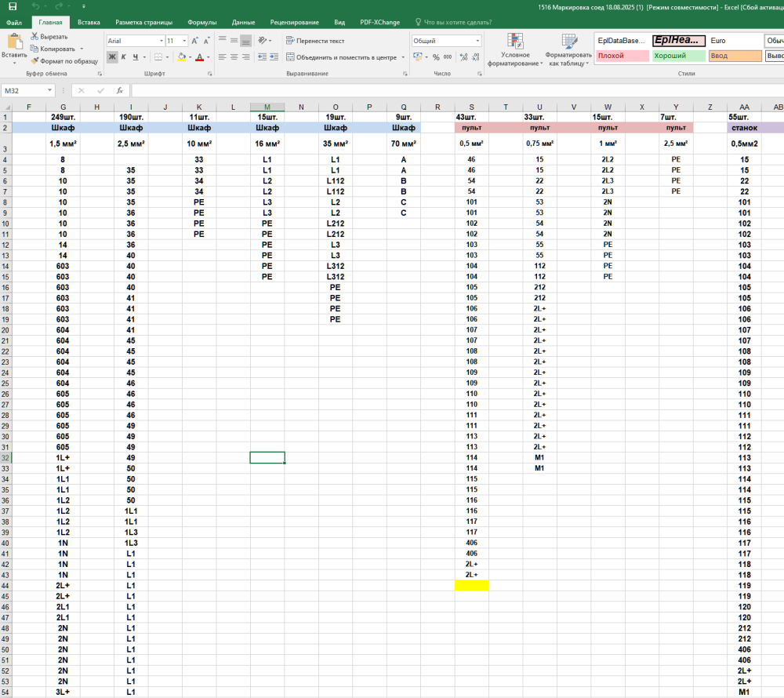Click the center horizontal alignment icon
This screenshot has width=784, height=698.
pyautogui.click(x=234, y=56)
